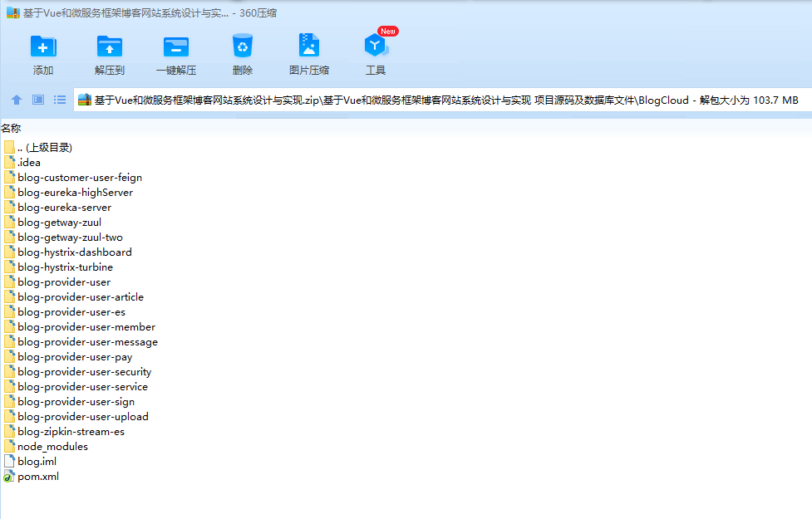Image resolution: width=812 pixels, height=519 pixels.
Task: Click the archive icon in the address bar
Action: point(85,100)
